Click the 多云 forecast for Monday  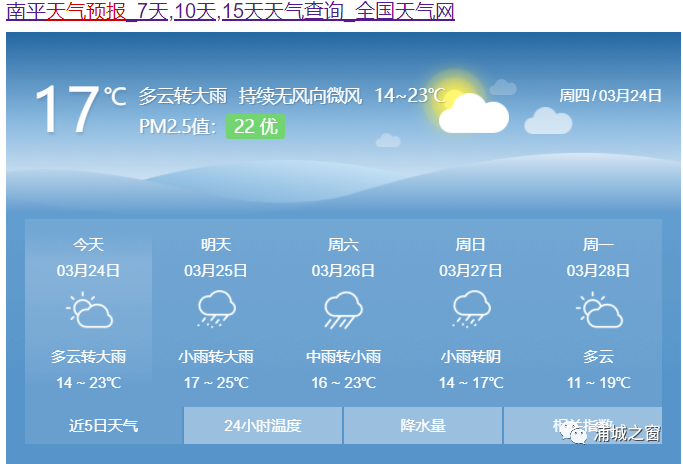point(598,357)
